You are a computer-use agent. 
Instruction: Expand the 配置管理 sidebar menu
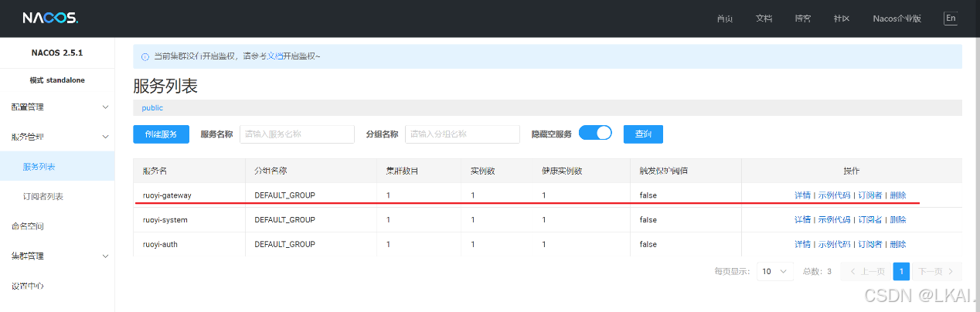pyautogui.click(x=57, y=107)
